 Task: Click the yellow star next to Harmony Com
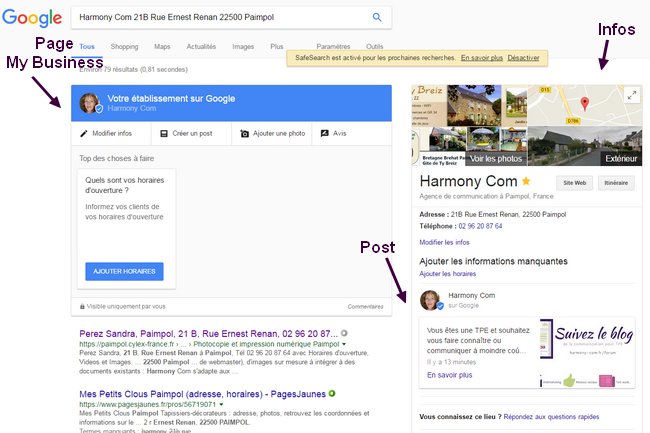pos(526,181)
